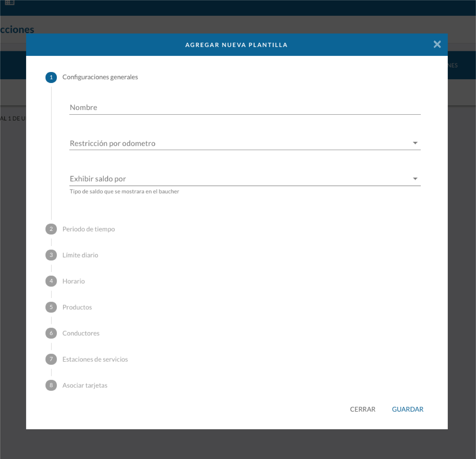Viewport: 476px width, 459px height.
Task: Open step 3 Límite diario
Action: pos(72,255)
